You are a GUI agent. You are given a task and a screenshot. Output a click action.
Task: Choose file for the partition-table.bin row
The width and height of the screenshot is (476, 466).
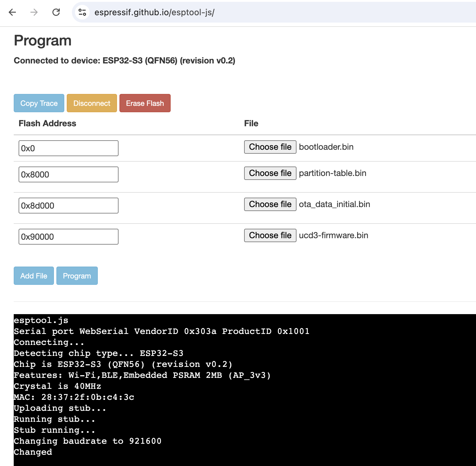coord(270,173)
